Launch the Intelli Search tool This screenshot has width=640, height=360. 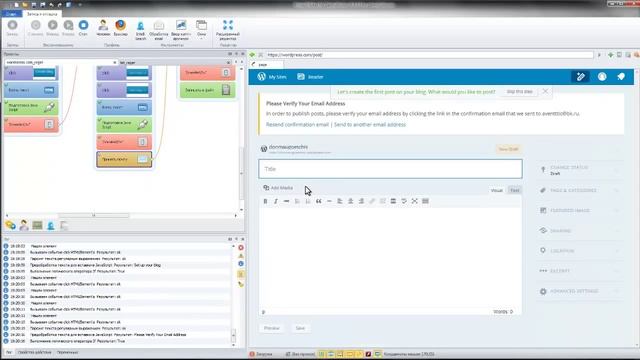point(140,29)
